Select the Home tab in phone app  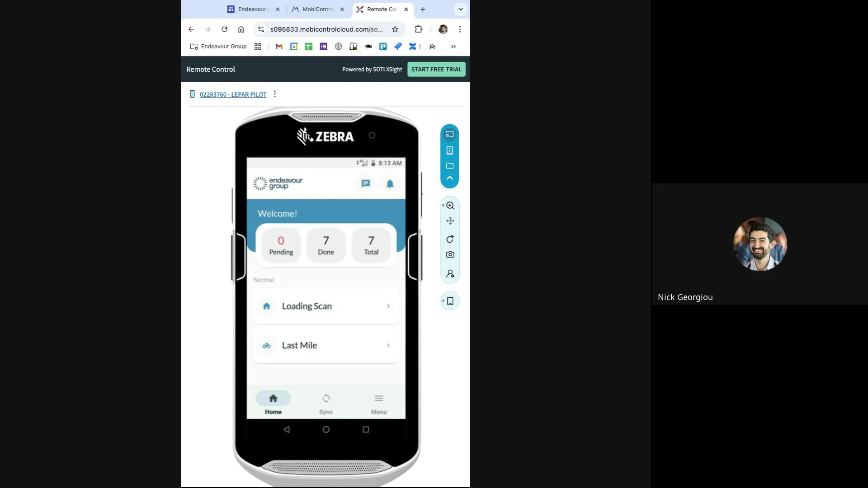click(x=273, y=404)
